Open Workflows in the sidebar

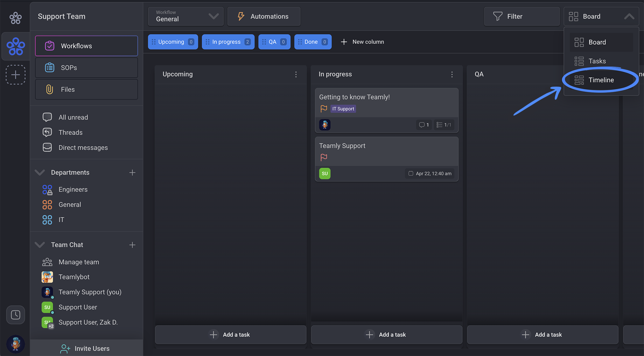pos(87,46)
